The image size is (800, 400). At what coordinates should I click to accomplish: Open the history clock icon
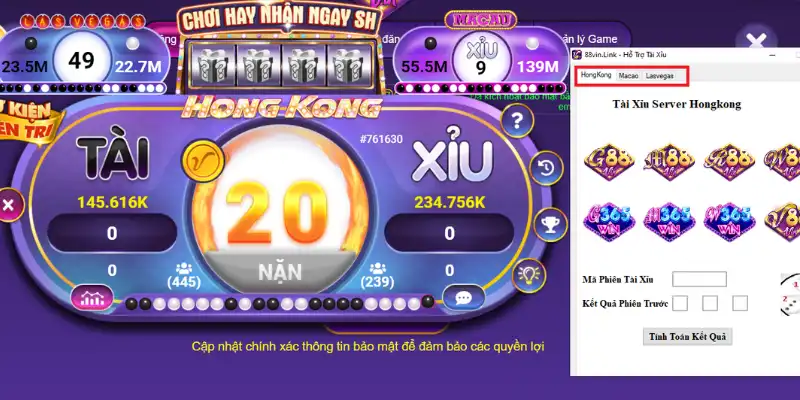click(546, 168)
